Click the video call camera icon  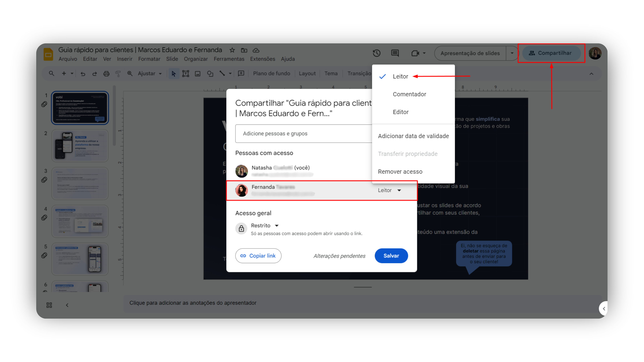click(415, 53)
